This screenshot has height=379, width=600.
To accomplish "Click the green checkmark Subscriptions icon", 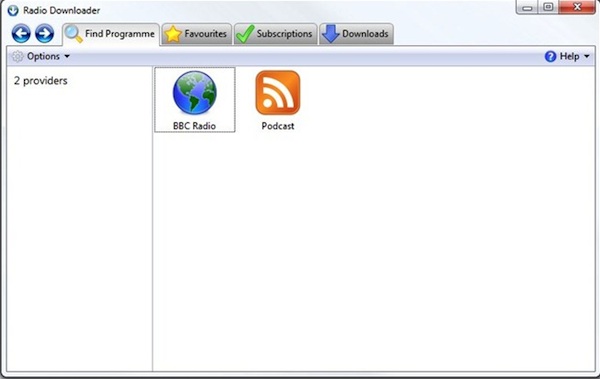I will click(x=245, y=34).
